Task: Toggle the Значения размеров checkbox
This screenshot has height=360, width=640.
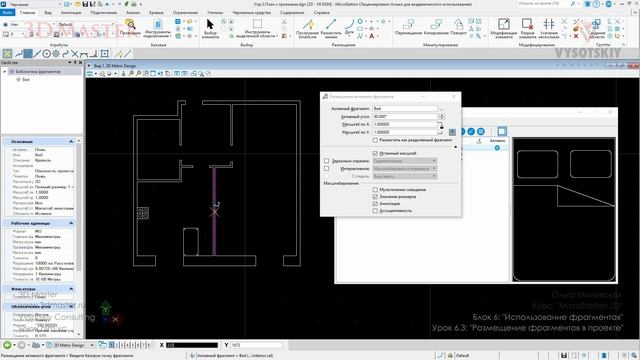Action: tap(375, 197)
